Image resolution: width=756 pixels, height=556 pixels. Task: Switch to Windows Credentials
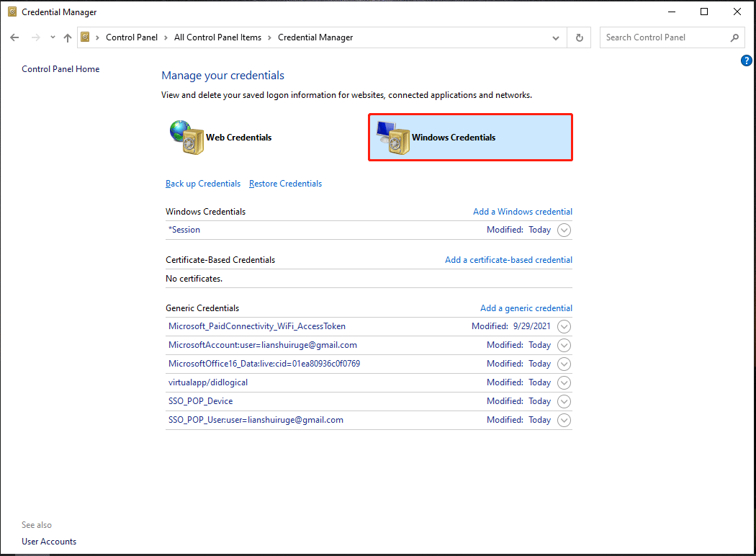click(x=470, y=138)
